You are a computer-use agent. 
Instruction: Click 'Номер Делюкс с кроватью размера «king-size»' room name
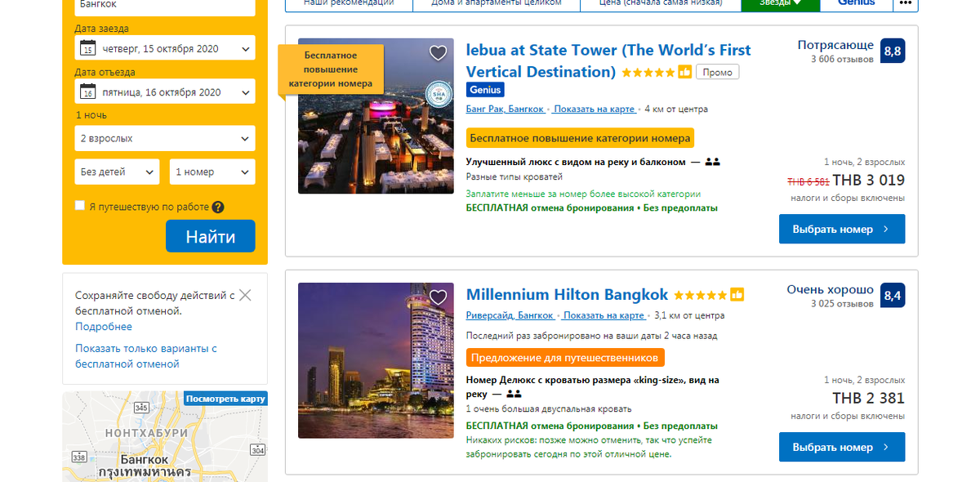pos(592,386)
